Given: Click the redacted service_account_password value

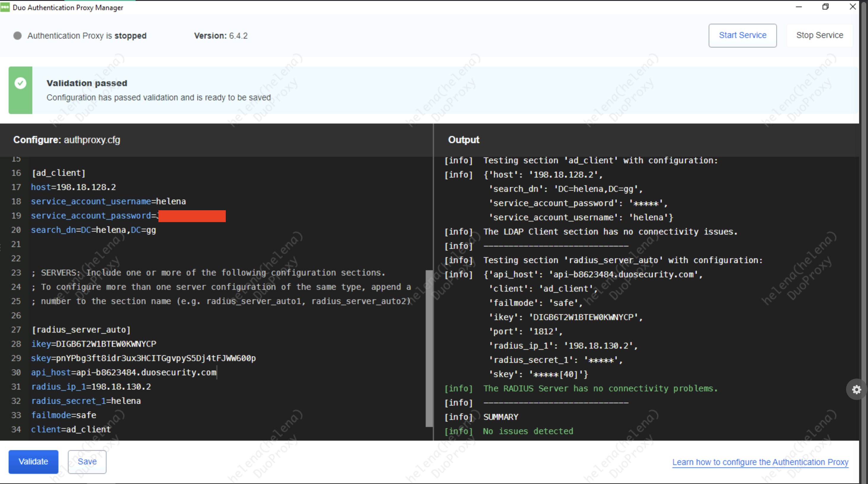Looking at the screenshot, I should [x=192, y=216].
